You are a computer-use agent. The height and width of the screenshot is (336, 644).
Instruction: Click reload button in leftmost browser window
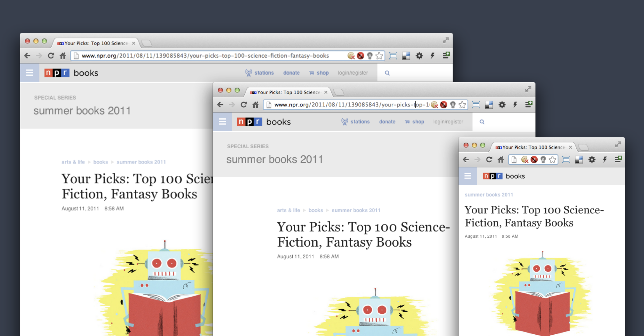click(x=51, y=55)
